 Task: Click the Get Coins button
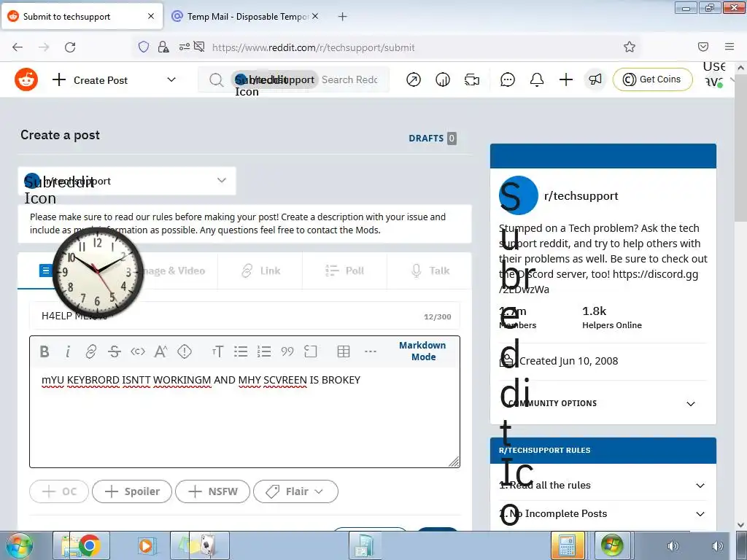653,79
